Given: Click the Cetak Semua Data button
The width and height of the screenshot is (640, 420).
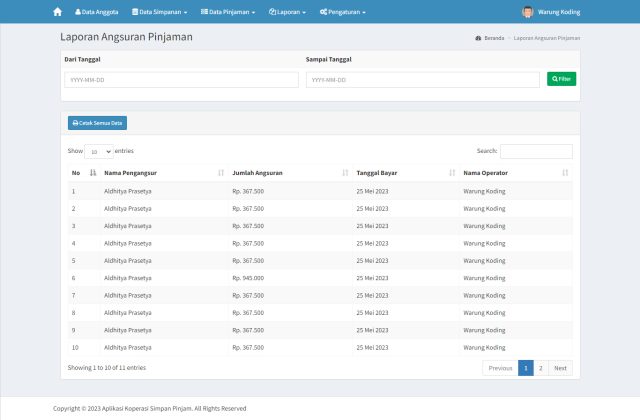Looking at the screenshot, I should click(x=97, y=123).
